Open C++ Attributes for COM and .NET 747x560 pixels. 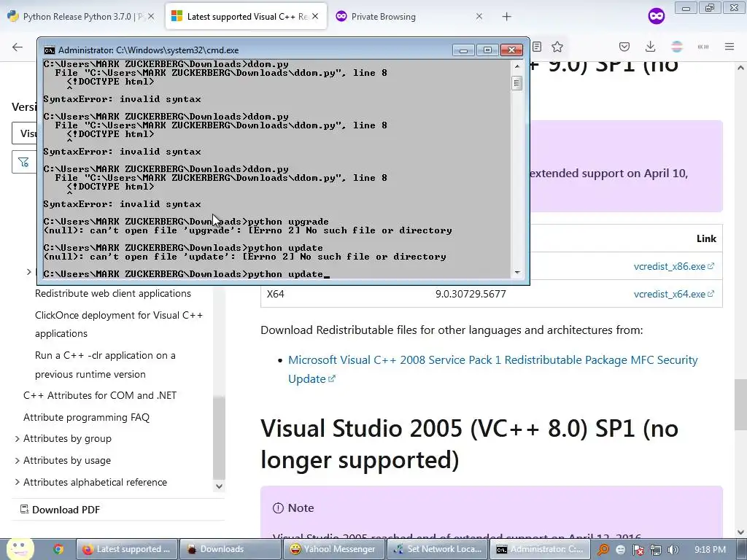[100, 395]
